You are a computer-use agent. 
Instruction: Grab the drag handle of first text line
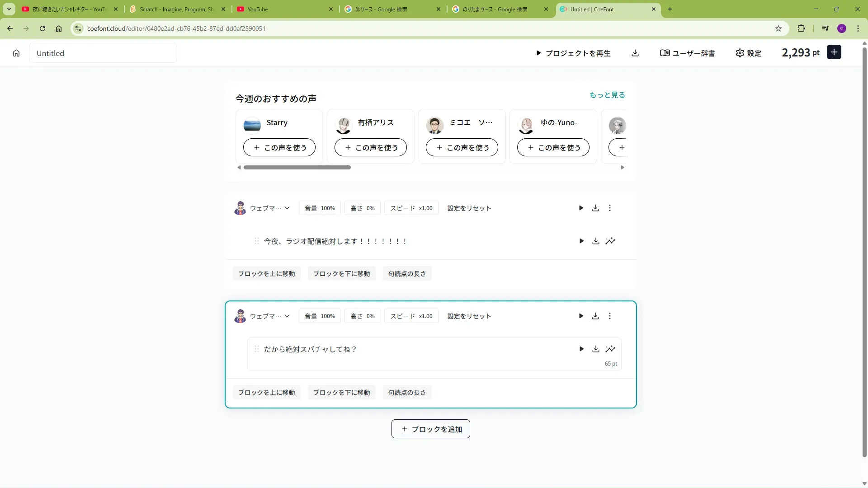(x=257, y=241)
